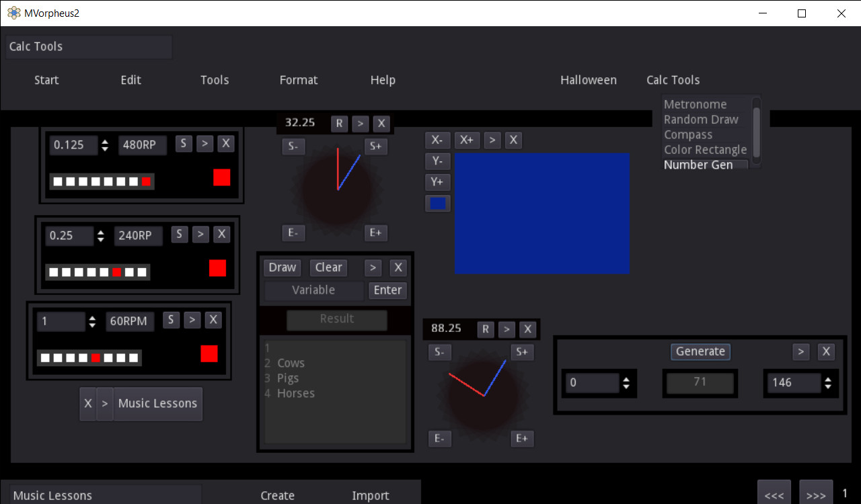Open the Format menu
861x504 pixels.
point(298,80)
